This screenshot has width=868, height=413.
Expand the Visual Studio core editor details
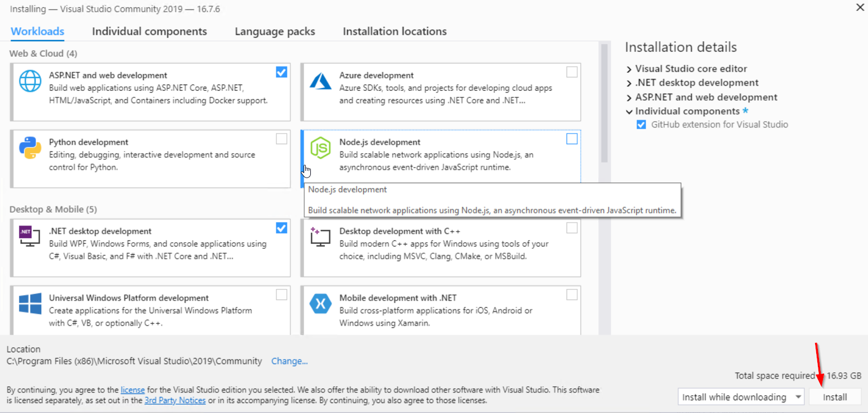[x=630, y=68]
